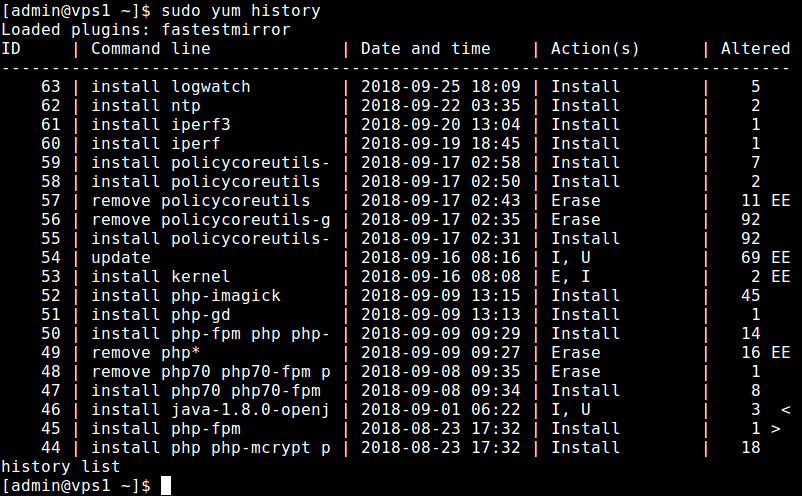Click 'Erase' action in row 56
The width and height of the screenshot is (802, 496).
pos(576,219)
